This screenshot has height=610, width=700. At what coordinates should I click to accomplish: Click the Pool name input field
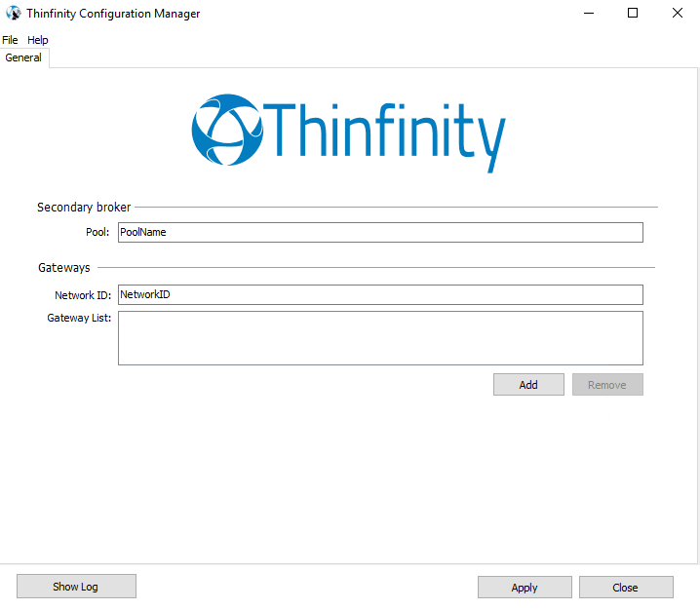click(x=380, y=232)
